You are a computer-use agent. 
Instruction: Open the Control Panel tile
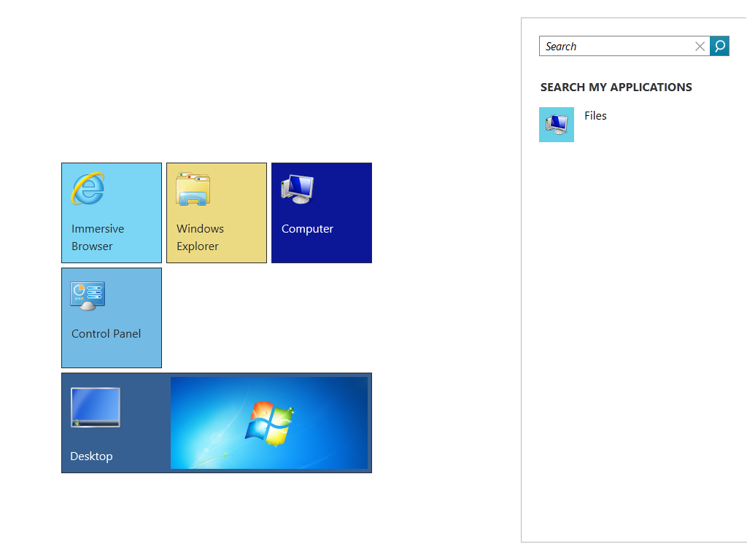[112, 318]
